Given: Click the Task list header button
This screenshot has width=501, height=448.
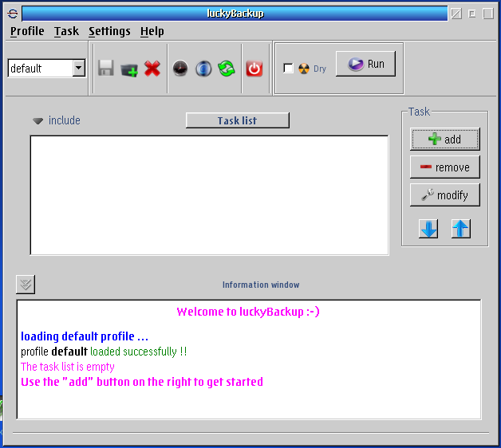Looking at the screenshot, I should (x=238, y=120).
